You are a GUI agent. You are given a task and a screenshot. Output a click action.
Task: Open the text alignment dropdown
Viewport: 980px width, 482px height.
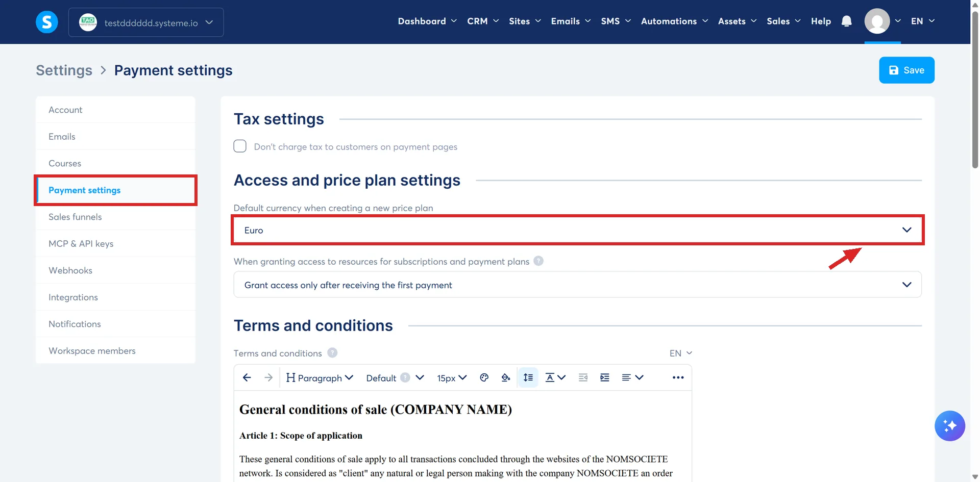pyautogui.click(x=632, y=377)
